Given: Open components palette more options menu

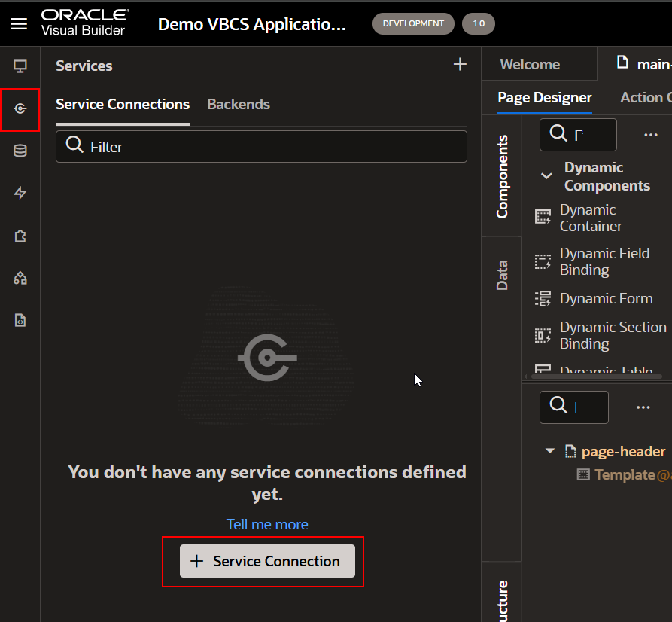Looking at the screenshot, I should (651, 135).
